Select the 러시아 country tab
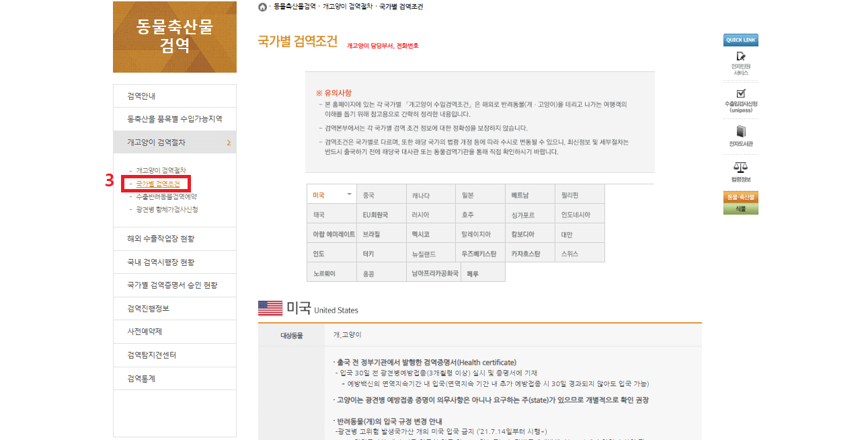Image resolution: width=868 pixels, height=440 pixels. point(430,215)
